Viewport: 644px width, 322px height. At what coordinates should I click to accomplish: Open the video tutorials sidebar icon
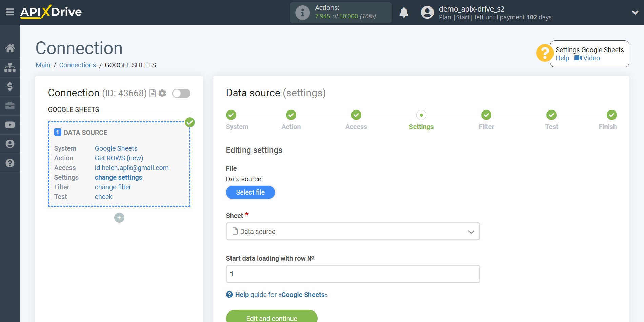point(10,125)
